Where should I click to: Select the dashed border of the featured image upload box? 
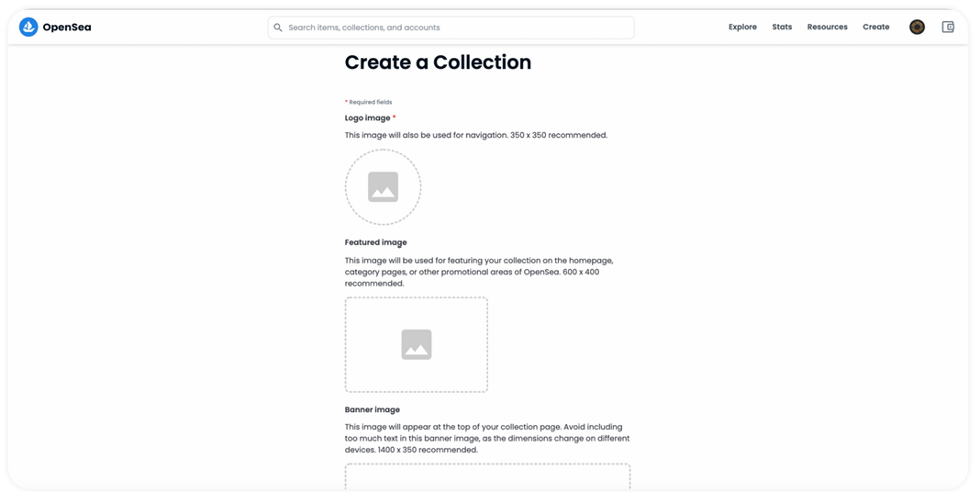pos(346,345)
